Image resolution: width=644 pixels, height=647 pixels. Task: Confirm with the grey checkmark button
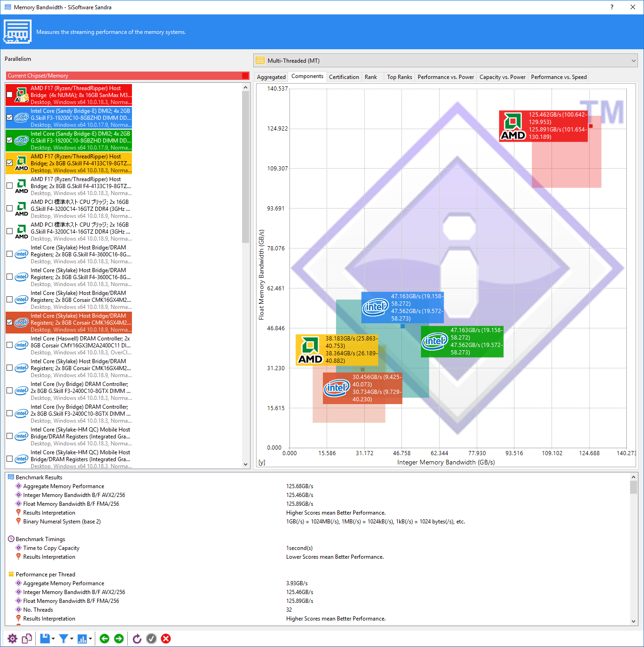[151, 639]
